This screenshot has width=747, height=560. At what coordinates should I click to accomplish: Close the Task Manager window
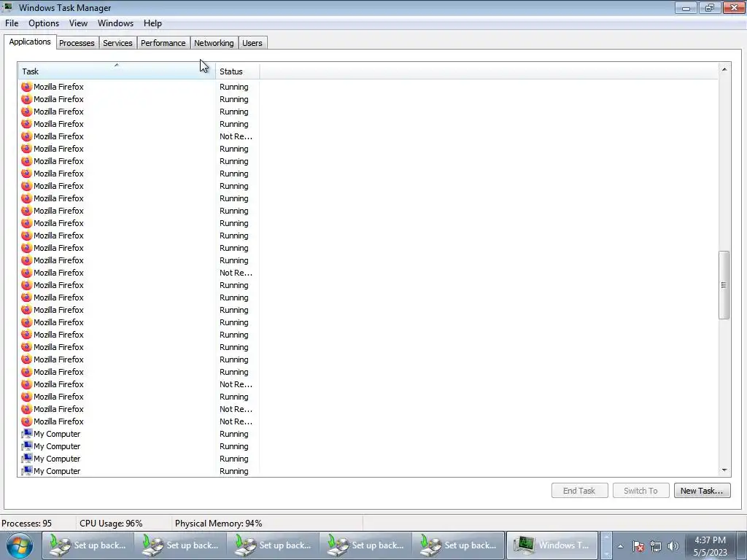coord(734,7)
